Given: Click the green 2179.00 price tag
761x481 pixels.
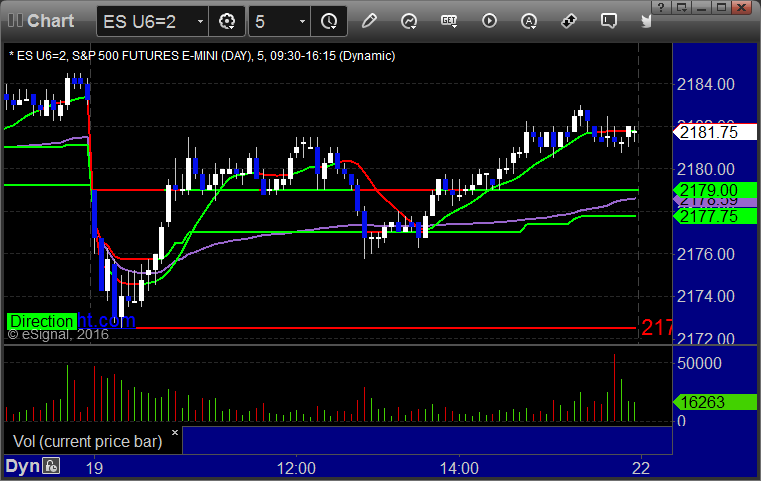Looking at the screenshot, I should point(714,190).
